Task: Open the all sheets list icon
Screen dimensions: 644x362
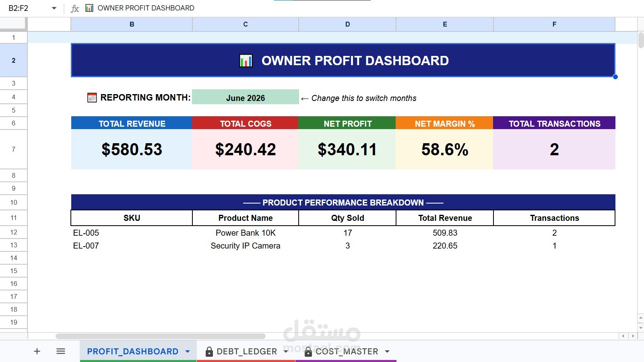Action: [61, 351]
